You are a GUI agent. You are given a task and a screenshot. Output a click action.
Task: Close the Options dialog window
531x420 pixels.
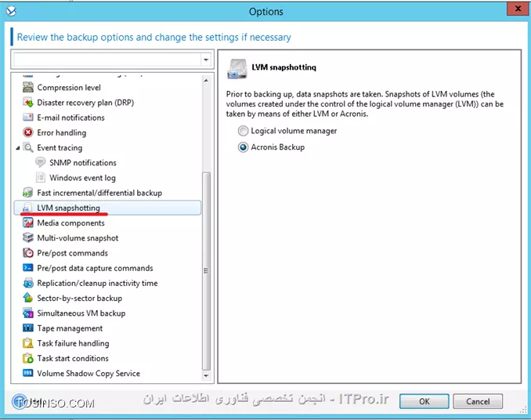(x=518, y=9)
